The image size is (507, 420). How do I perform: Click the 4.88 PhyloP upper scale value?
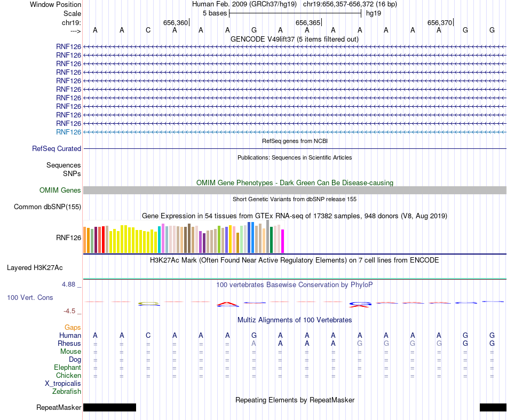[x=68, y=284]
